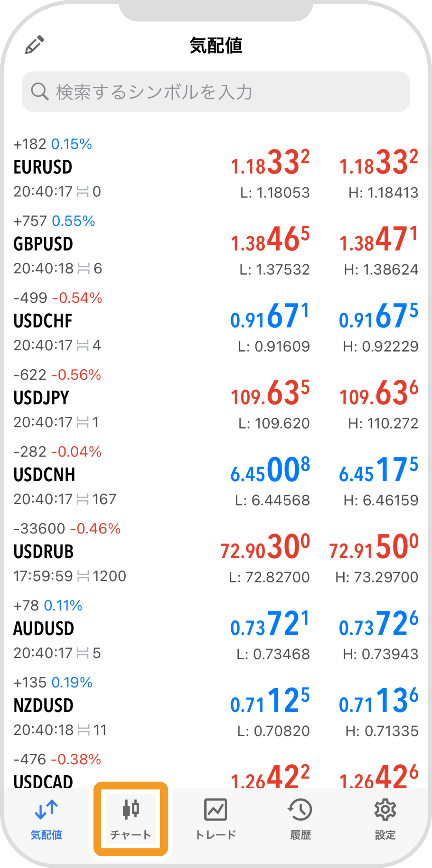Open 設定 gear settings
The image size is (432, 868).
pos(385,819)
